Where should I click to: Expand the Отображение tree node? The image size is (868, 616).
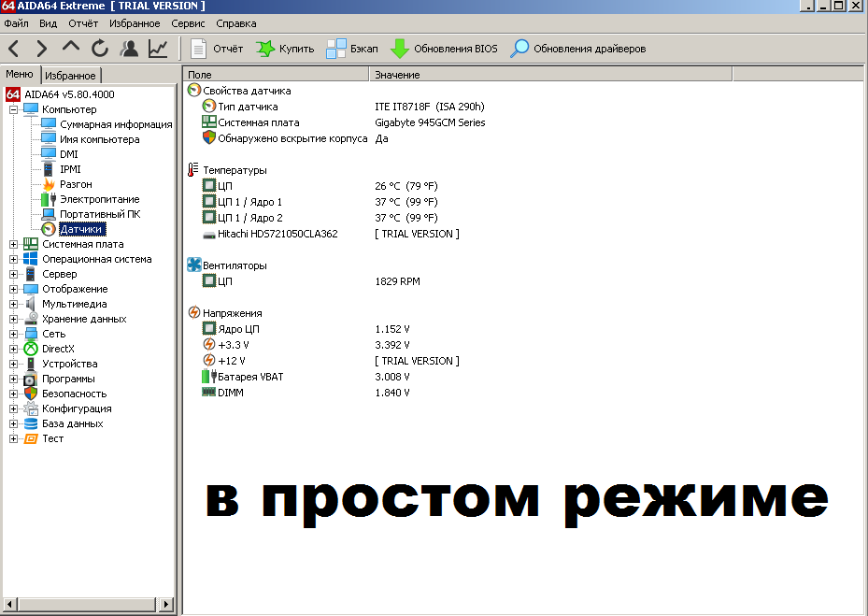[13, 289]
